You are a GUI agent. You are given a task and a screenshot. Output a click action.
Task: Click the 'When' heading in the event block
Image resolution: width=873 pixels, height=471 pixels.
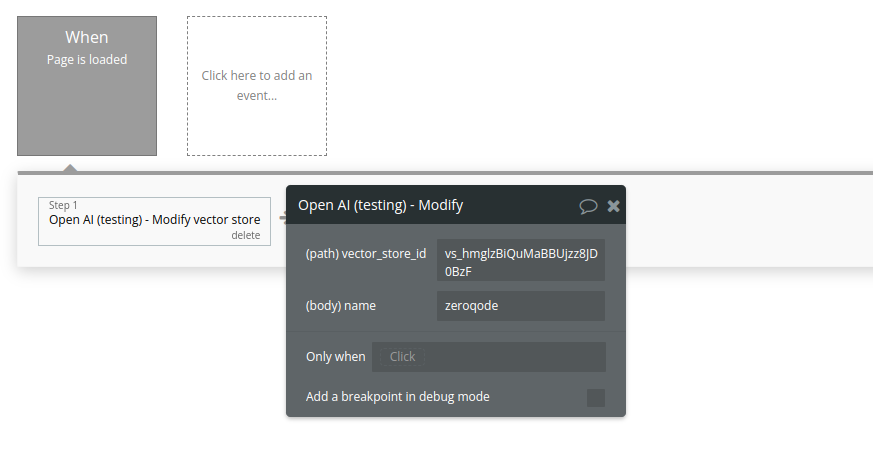(x=87, y=38)
